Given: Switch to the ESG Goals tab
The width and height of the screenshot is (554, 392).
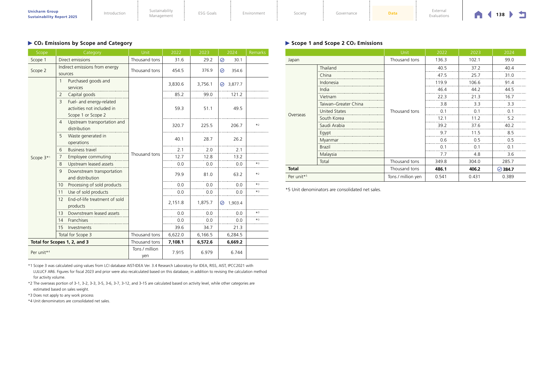Looking at the screenshot, I should point(208,13).
